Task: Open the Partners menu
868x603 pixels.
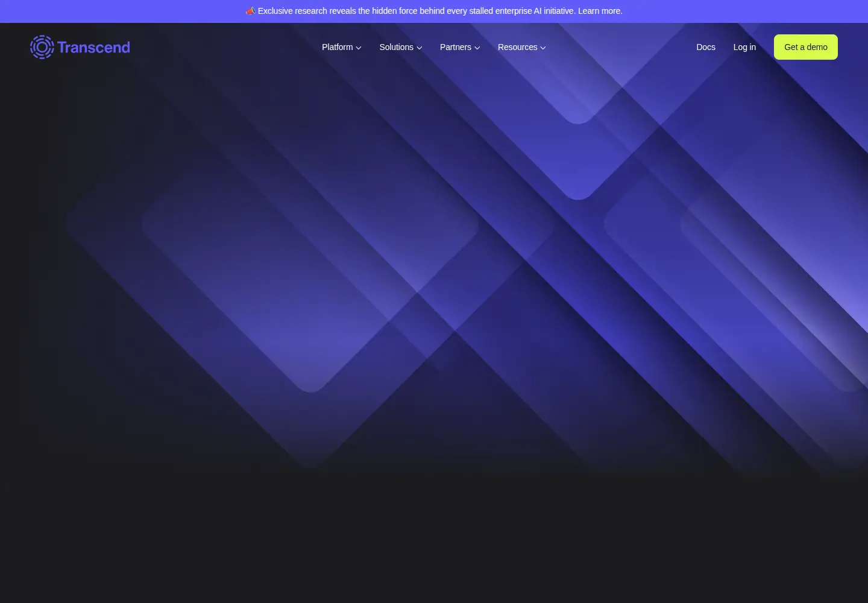Action: (460, 47)
